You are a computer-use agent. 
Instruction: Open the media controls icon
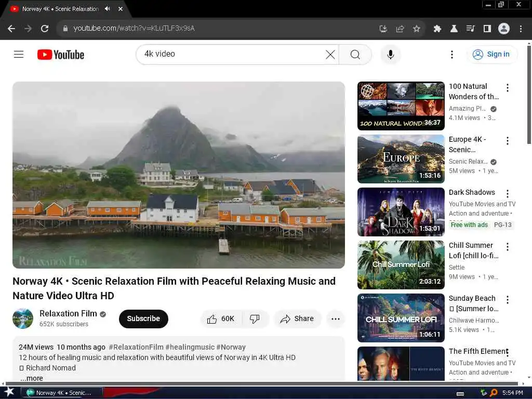click(471, 29)
